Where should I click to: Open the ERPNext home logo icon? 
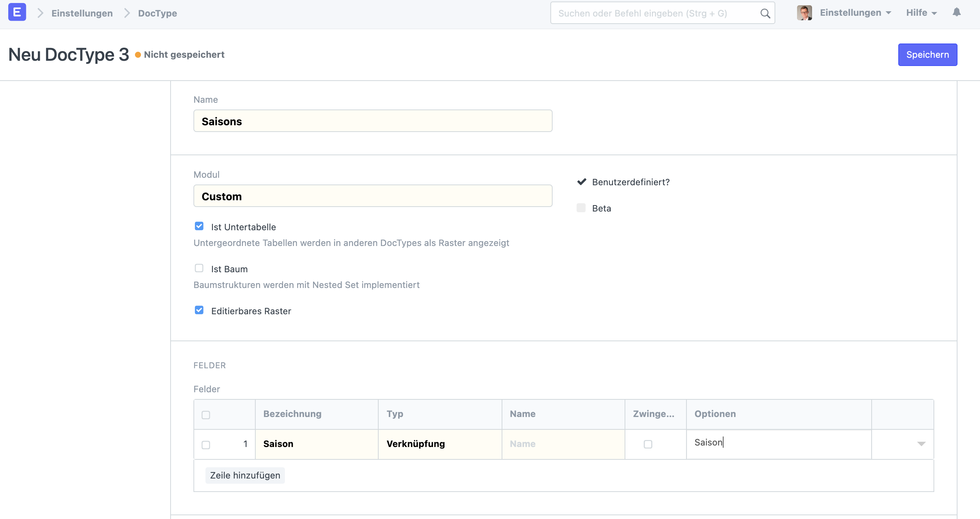click(17, 12)
